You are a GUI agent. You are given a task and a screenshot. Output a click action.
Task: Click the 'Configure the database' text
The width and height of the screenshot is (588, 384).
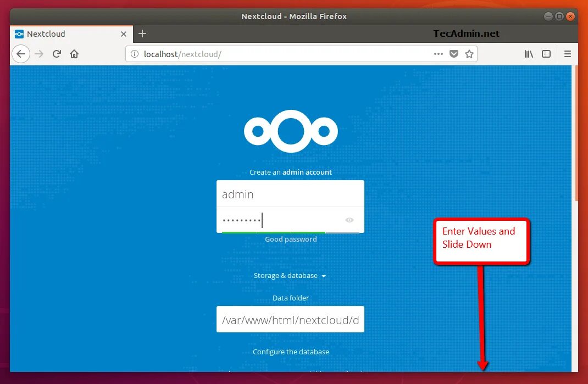point(291,352)
